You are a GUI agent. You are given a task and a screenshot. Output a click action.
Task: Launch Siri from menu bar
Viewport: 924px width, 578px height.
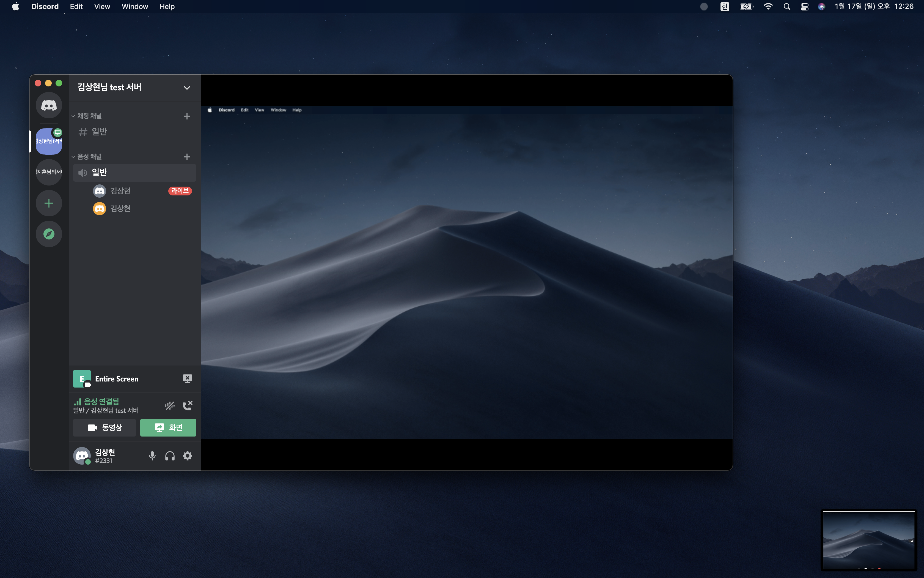point(822,7)
